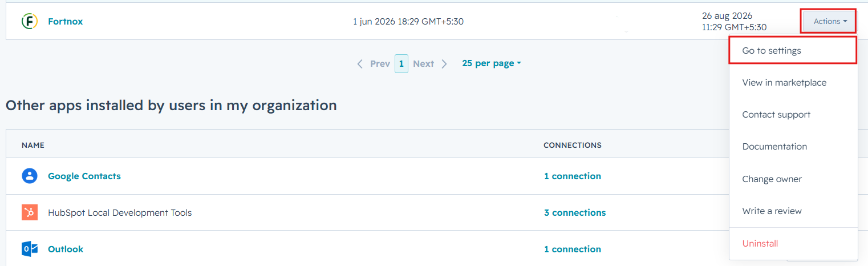Image resolution: width=868 pixels, height=266 pixels.
Task: Click Other apps installed by users heading
Action: pyautogui.click(x=171, y=106)
